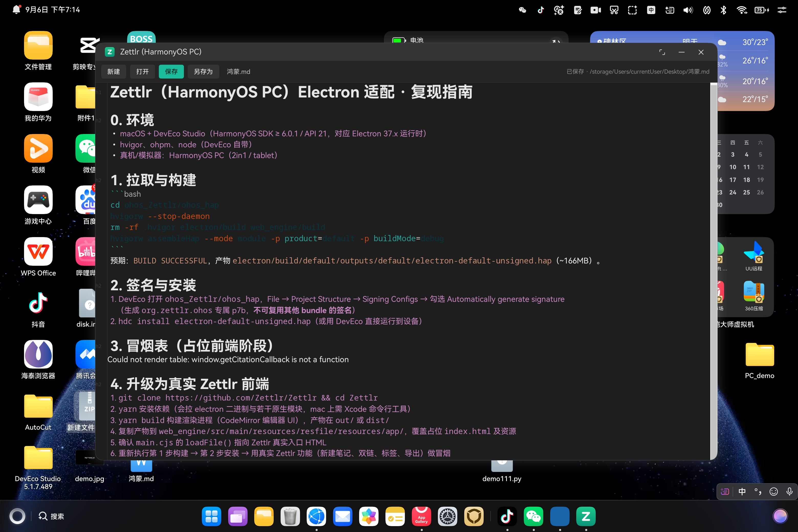Click the Zettlr green Z title icon
Viewport: 798px width, 532px height.
click(109, 52)
